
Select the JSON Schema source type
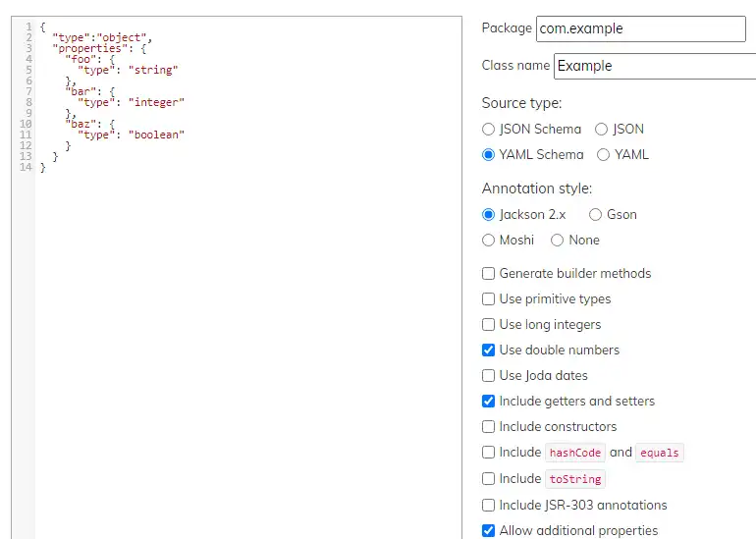pos(489,129)
